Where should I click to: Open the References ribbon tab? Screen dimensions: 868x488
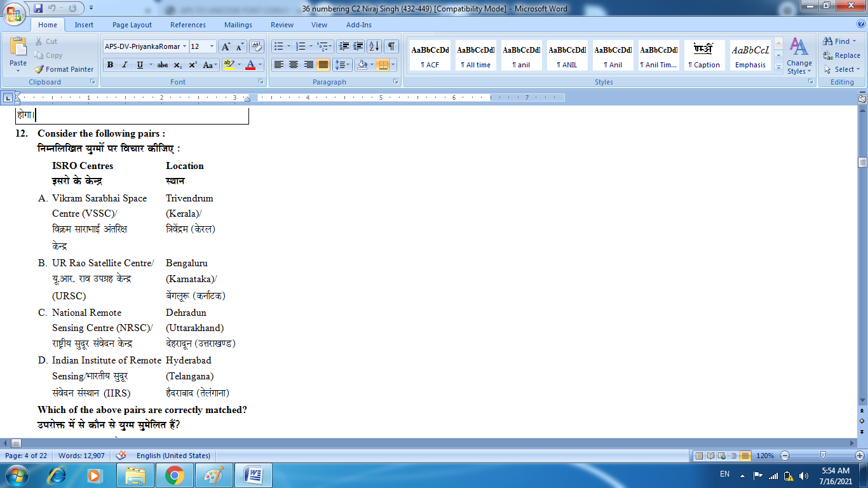[187, 25]
